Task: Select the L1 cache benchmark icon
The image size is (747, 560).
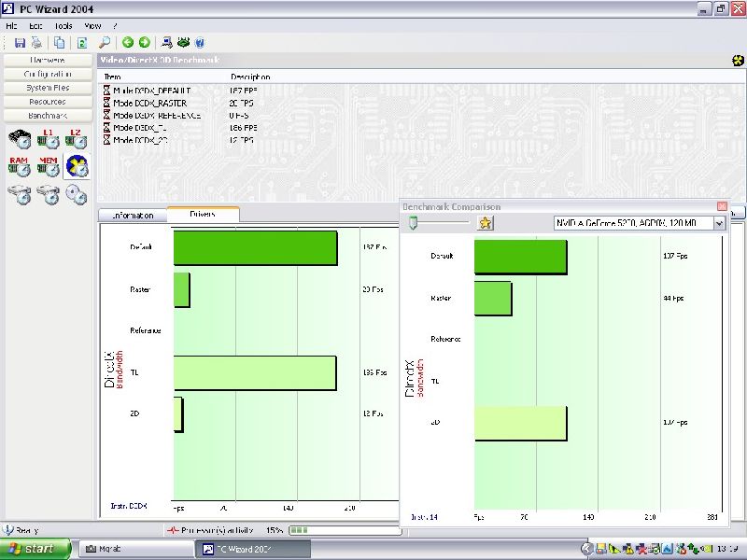Action: click(x=49, y=139)
